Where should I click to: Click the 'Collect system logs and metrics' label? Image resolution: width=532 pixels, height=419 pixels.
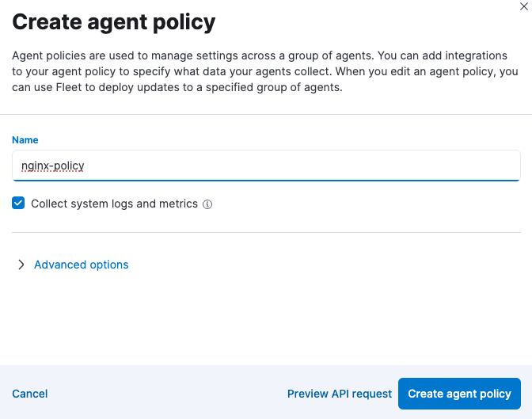pyautogui.click(x=114, y=204)
